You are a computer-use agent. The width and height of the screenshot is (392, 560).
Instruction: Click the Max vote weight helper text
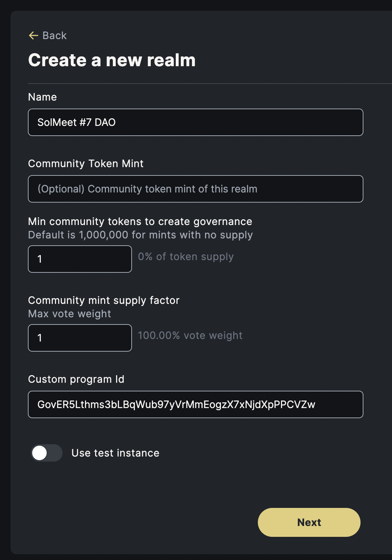pos(69,314)
